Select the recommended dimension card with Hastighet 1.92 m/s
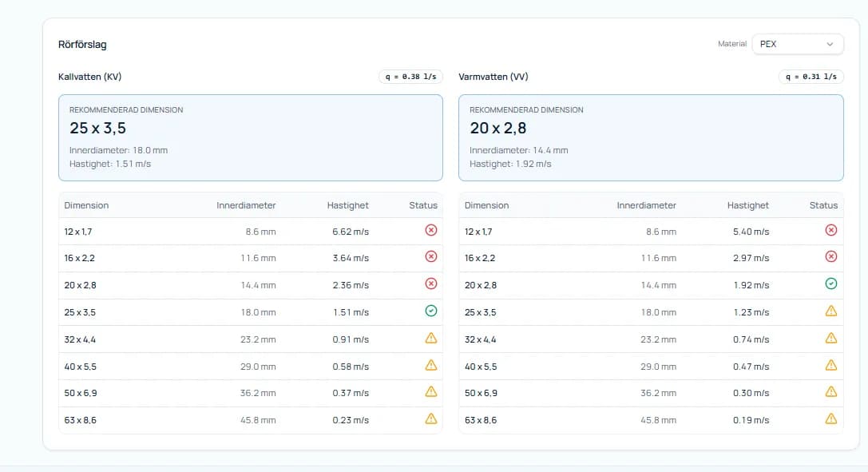Image resolution: width=868 pixels, height=472 pixels. click(x=651, y=138)
